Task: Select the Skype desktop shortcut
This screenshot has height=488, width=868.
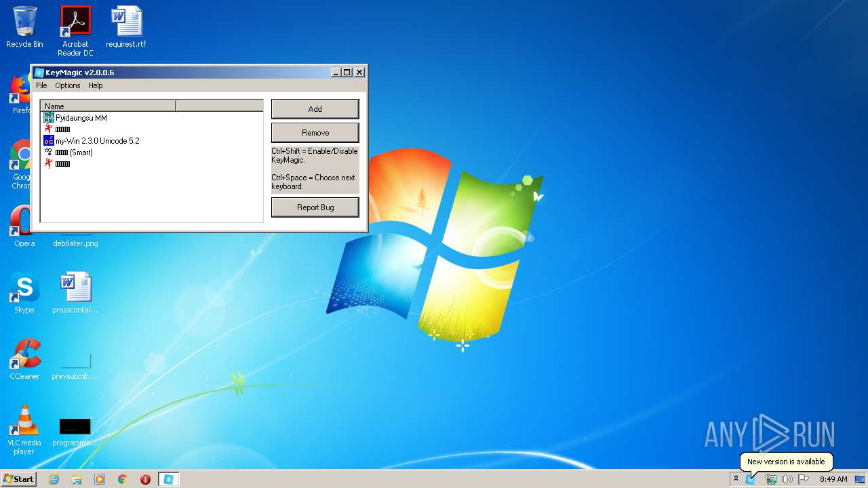Action: (24, 293)
